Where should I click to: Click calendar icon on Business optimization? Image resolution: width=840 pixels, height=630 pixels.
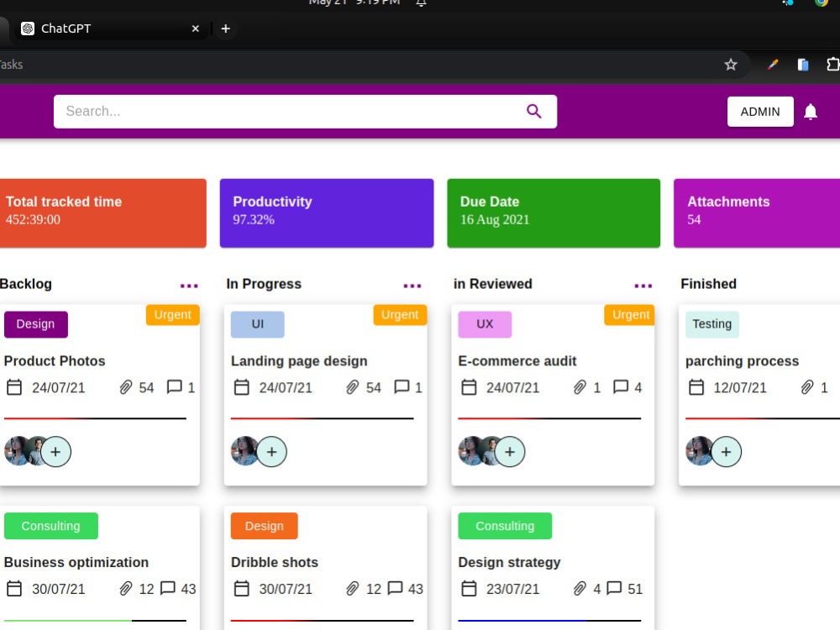point(14,588)
